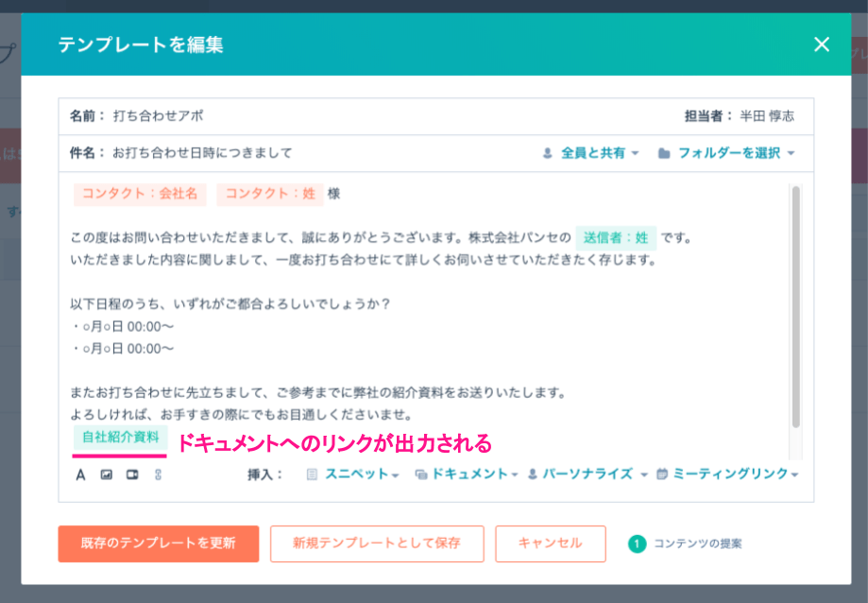Click the insert video icon
868x603 pixels.
point(132,474)
